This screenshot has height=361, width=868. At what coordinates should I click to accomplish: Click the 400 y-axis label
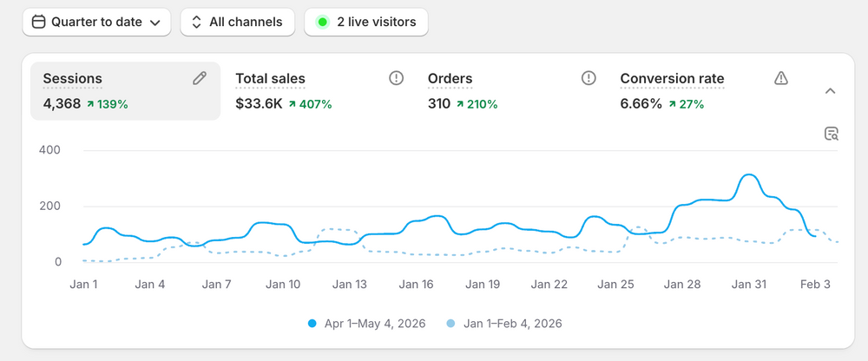[x=49, y=150]
